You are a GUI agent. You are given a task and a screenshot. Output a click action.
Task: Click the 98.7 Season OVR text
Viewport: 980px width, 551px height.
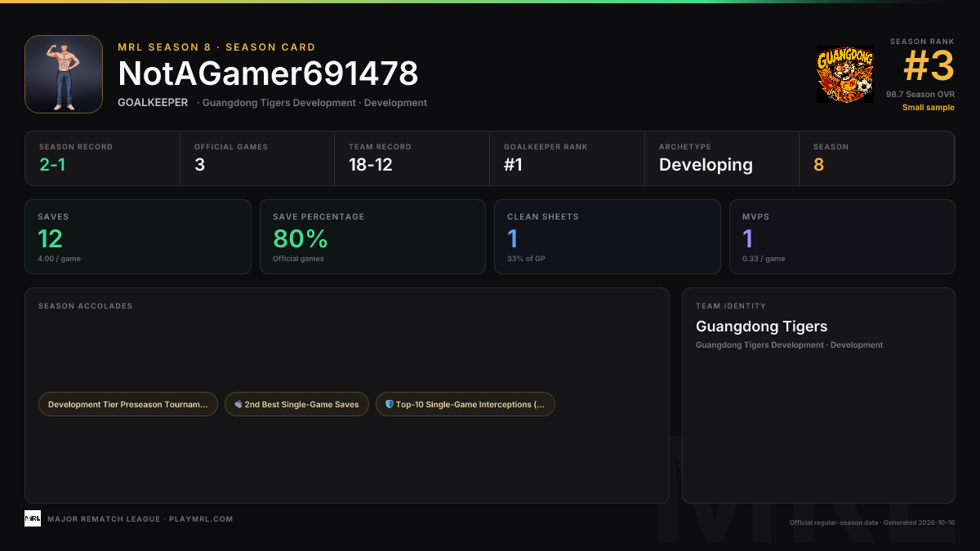pos(920,95)
